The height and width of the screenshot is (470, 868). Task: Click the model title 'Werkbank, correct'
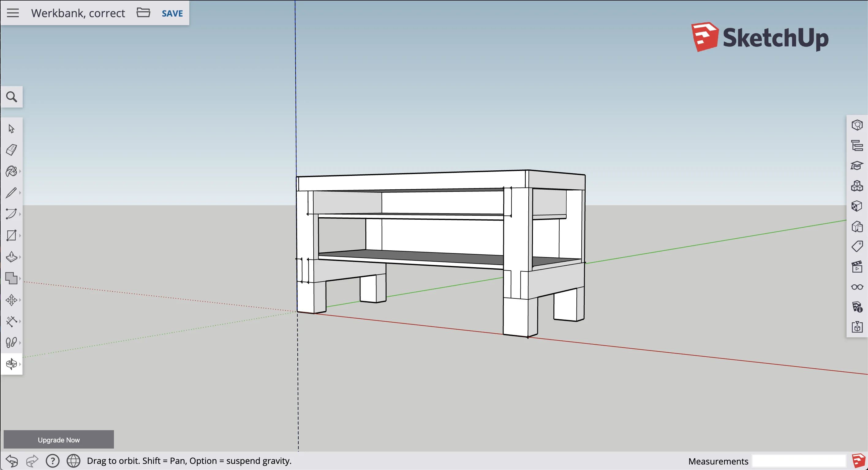click(78, 13)
